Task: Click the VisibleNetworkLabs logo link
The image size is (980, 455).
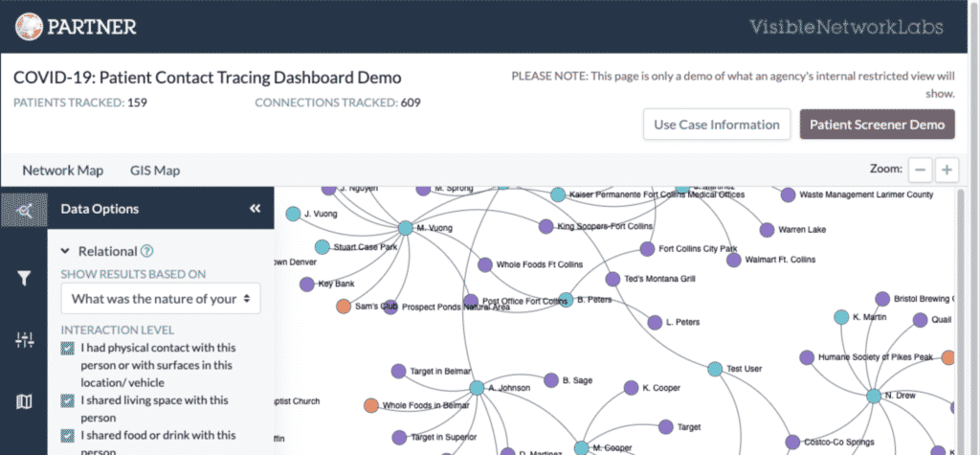Action: pos(846,27)
